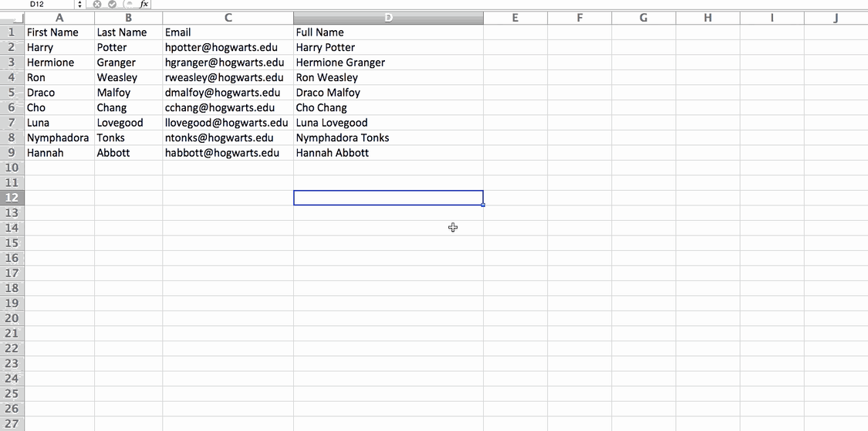Click the 'Hermione Granger' full name cell
This screenshot has height=431, width=868.
tap(389, 62)
